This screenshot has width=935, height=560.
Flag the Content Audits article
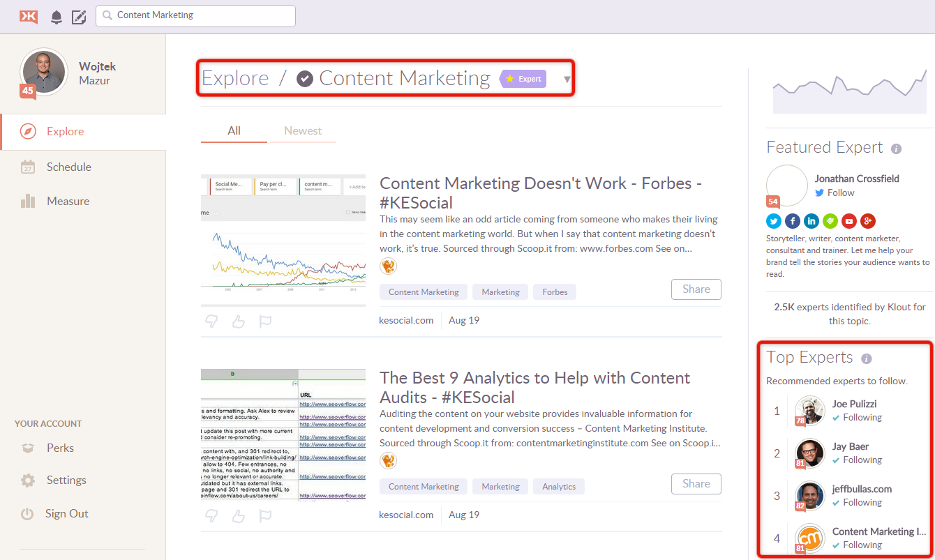pyautogui.click(x=265, y=516)
